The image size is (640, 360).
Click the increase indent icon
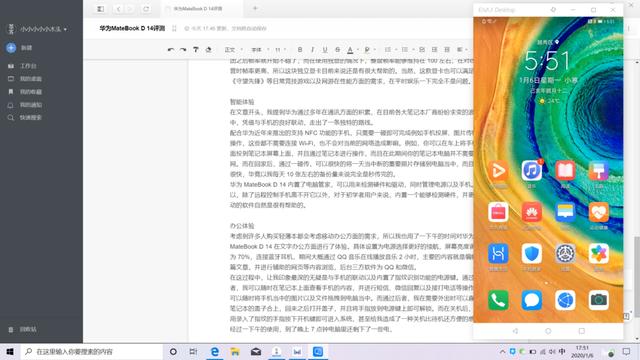pyautogui.click(x=447, y=49)
